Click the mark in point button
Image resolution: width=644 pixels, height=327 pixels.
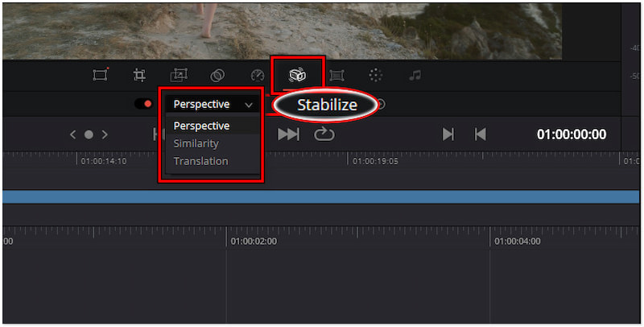(448, 135)
